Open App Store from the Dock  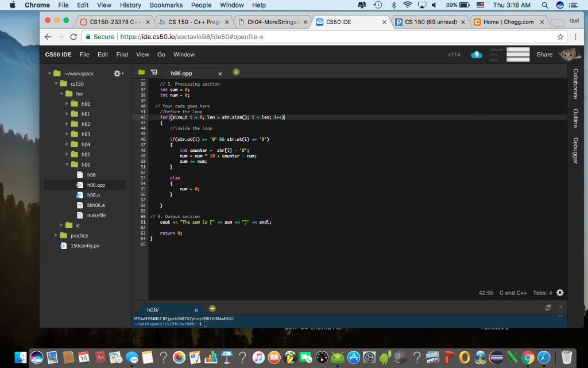click(353, 357)
